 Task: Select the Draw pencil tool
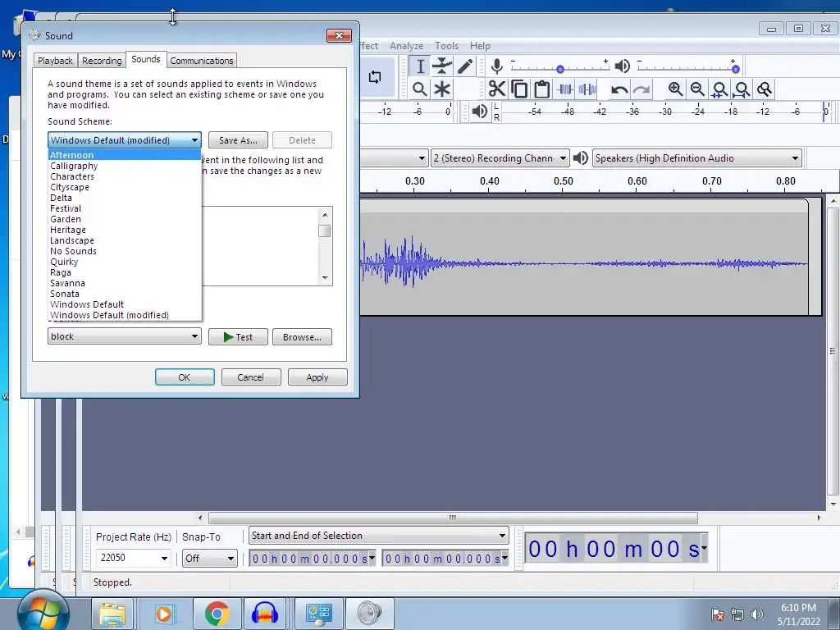click(465, 66)
